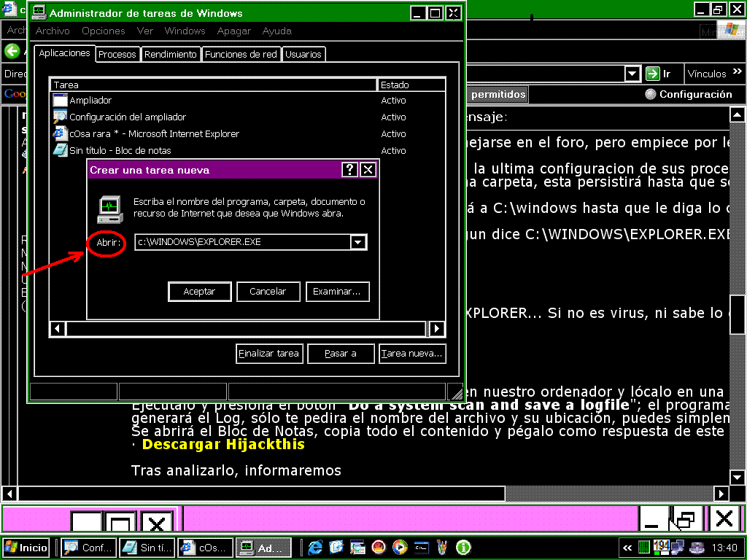Open the Archivo menu in Task Manager
The width and height of the screenshot is (747, 560).
(53, 31)
